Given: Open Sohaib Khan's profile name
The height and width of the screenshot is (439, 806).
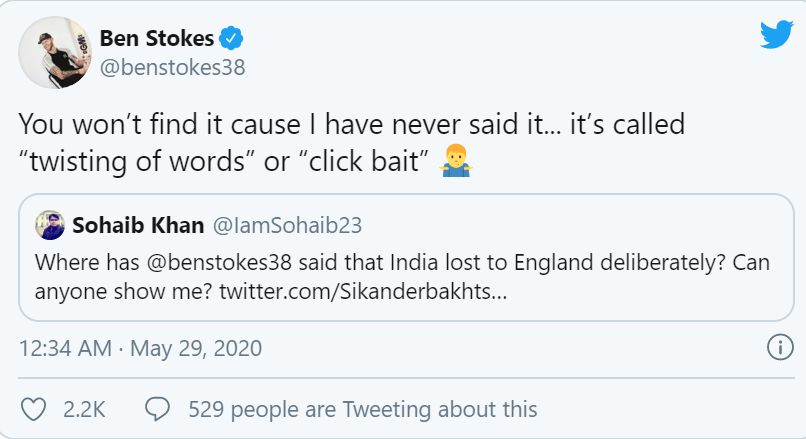Looking at the screenshot, I should [136, 226].
